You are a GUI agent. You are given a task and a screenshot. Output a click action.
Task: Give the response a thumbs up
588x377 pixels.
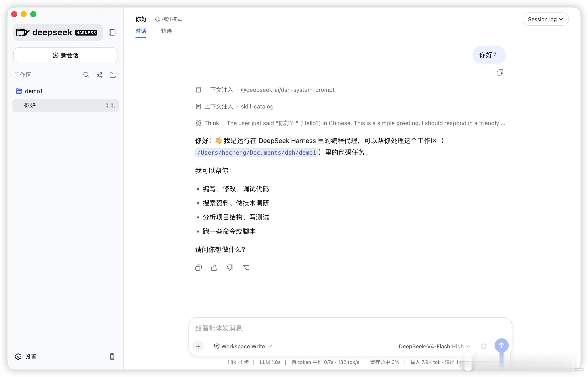coord(214,268)
